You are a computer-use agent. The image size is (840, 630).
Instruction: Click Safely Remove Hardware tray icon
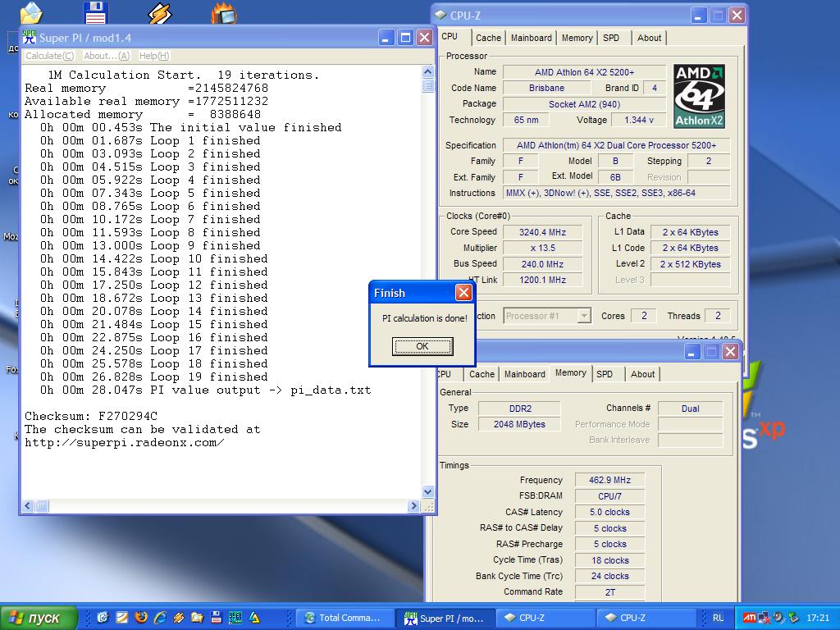click(x=793, y=618)
